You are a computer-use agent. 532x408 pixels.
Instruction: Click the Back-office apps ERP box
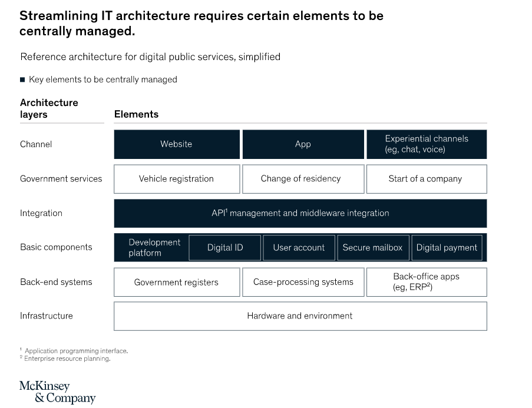427,282
